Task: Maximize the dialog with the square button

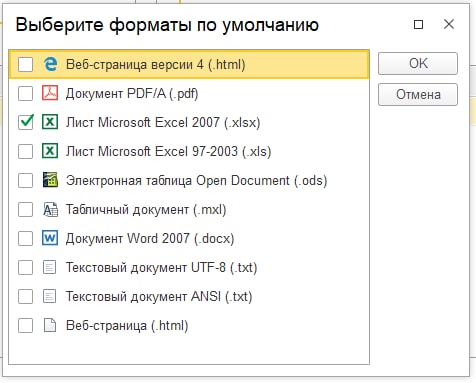Action: [x=418, y=24]
